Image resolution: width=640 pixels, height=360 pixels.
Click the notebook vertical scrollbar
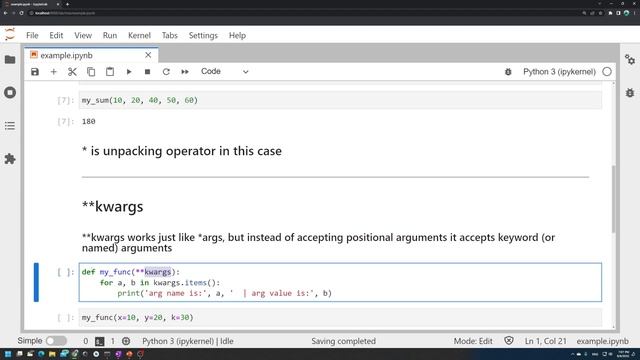613,199
